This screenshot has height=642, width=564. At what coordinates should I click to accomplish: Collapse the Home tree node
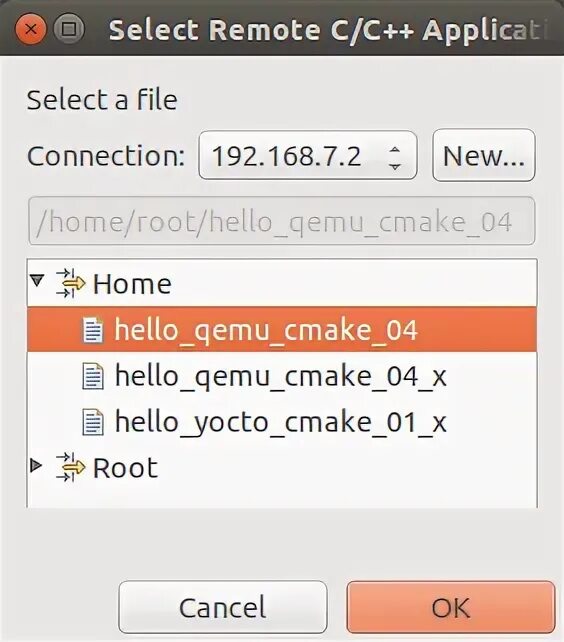coord(37,281)
